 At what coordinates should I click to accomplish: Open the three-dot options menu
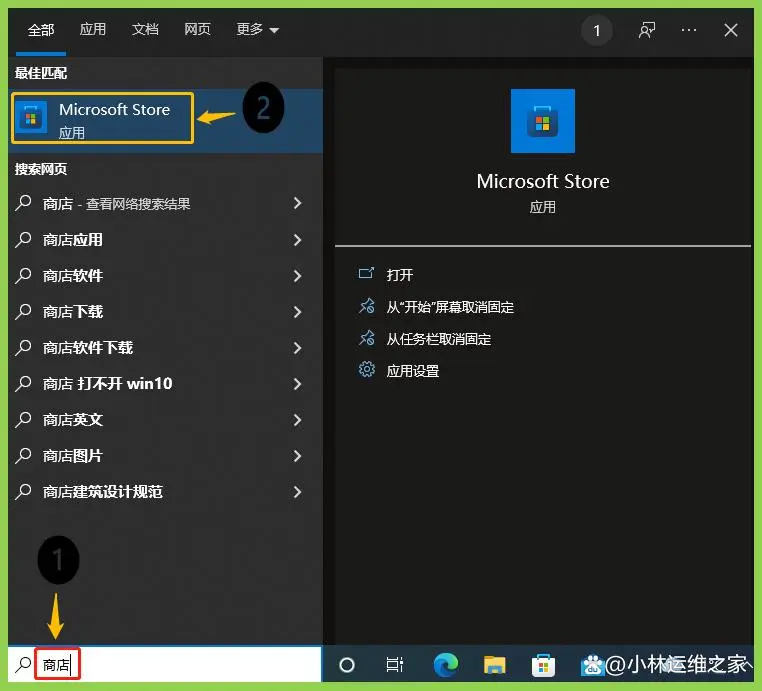pos(689,30)
